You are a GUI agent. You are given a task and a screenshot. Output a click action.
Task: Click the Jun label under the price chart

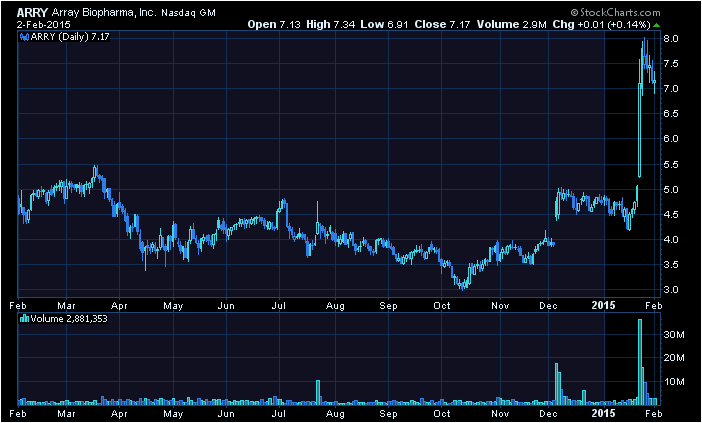[x=226, y=306]
